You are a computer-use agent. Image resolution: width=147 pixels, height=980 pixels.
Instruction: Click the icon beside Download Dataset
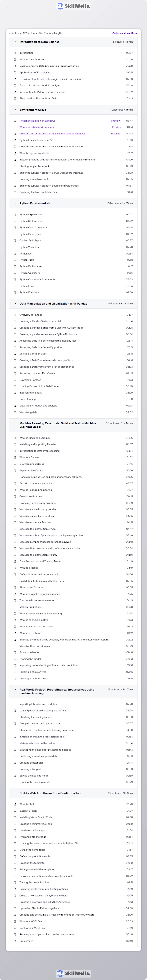(x=15, y=380)
